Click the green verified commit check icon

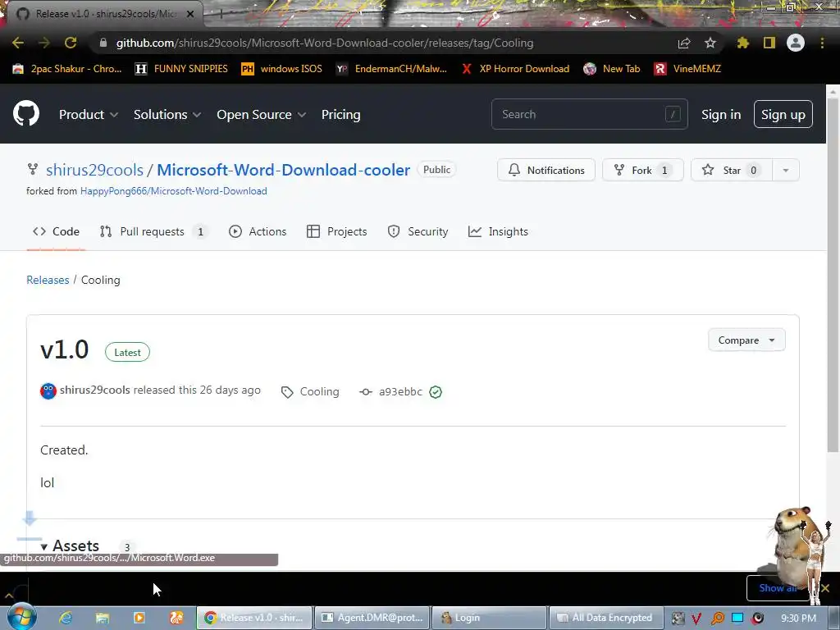[436, 392]
